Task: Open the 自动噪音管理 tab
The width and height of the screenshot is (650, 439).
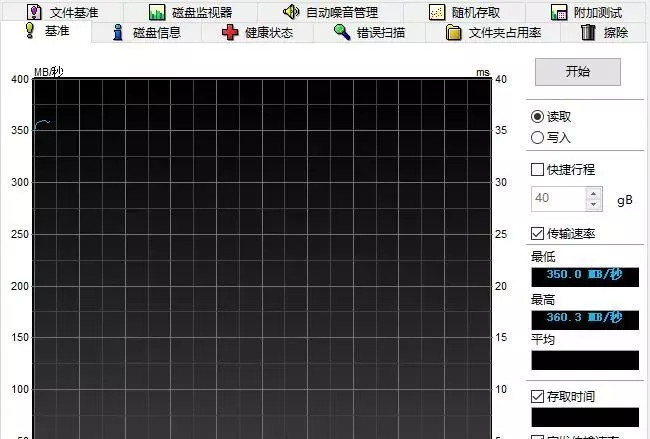Action: (330, 12)
